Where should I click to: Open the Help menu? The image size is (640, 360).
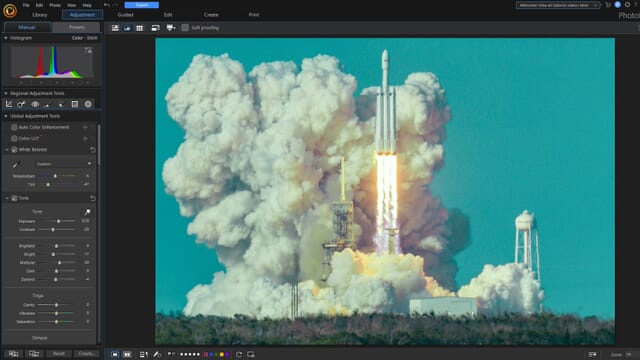(87, 5)
